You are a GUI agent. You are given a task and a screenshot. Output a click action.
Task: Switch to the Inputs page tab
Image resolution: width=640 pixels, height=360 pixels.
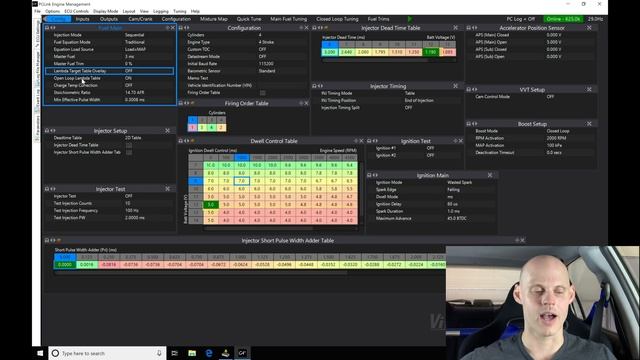pyautogui.click(x=82, y=19)
